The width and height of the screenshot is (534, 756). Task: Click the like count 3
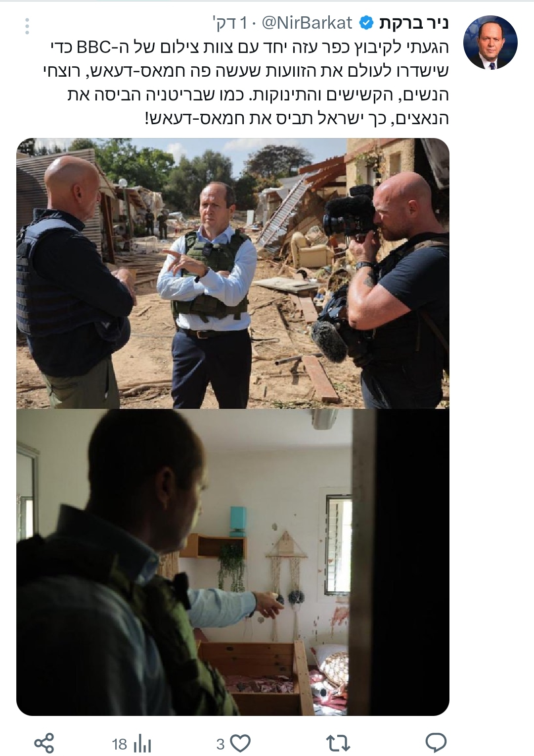click(x=221, y=744)
